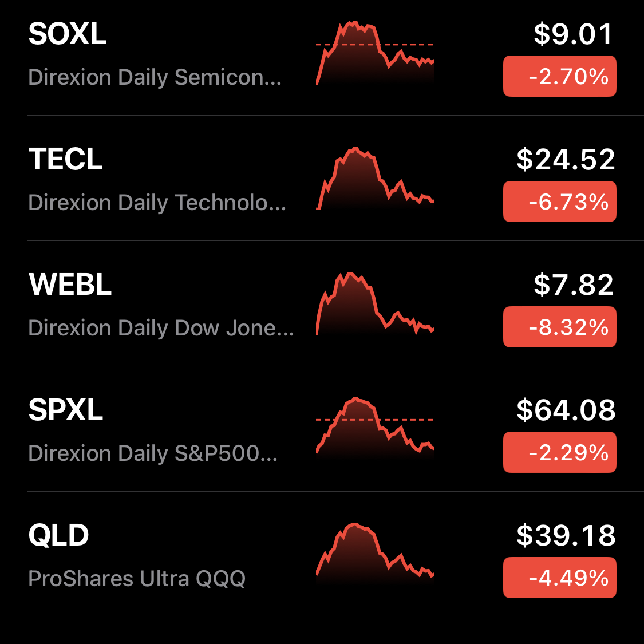Click Direxion Daily S&P500 fund name
The width and height of the screenshot is (644, 644).
pyautogui.click(x=153, y=453)
